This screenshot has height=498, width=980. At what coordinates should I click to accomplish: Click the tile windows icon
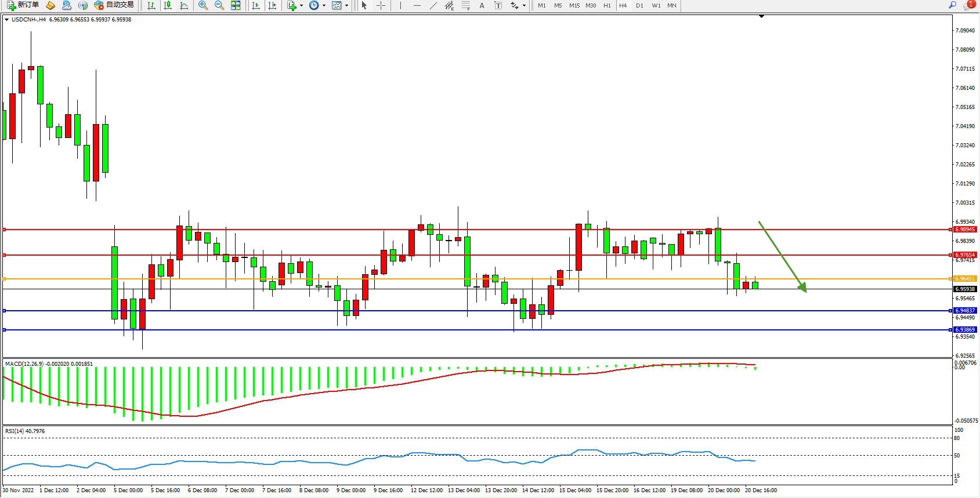236,5
